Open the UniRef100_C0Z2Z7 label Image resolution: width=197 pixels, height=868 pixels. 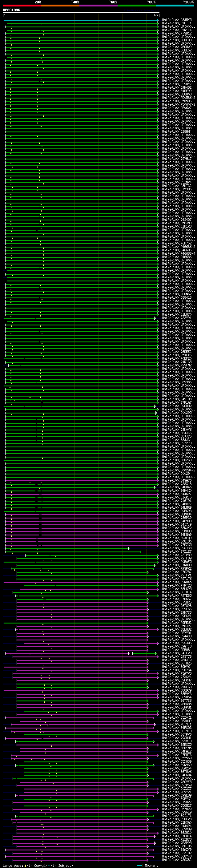point(177,789)
